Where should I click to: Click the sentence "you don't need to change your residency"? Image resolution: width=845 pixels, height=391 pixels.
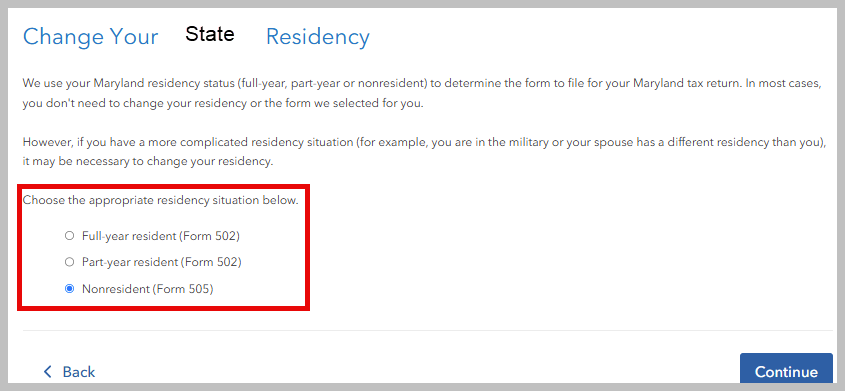pos(135,103)
